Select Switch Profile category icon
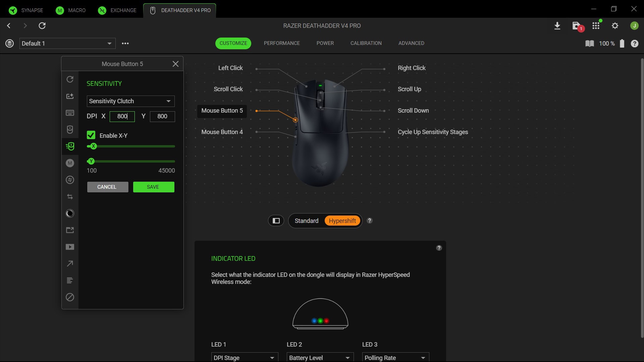The height and width of the screenshot is (362, 644). [x=70, y=197]
